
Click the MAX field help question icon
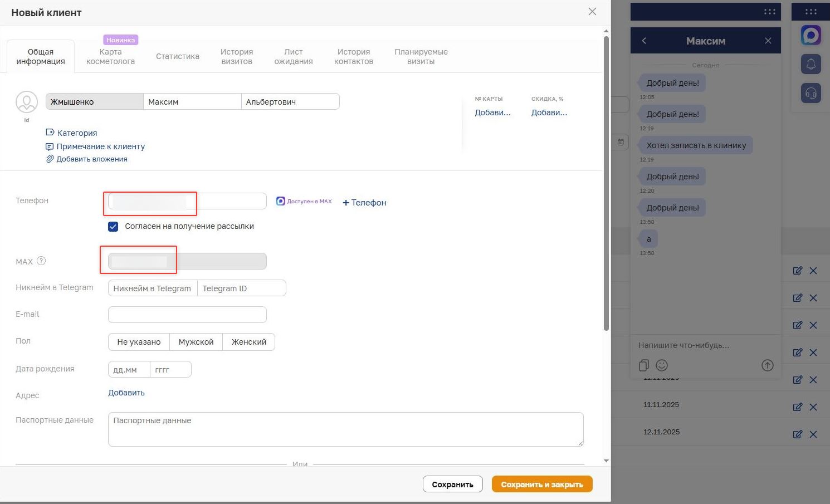[x=41, y=261]
